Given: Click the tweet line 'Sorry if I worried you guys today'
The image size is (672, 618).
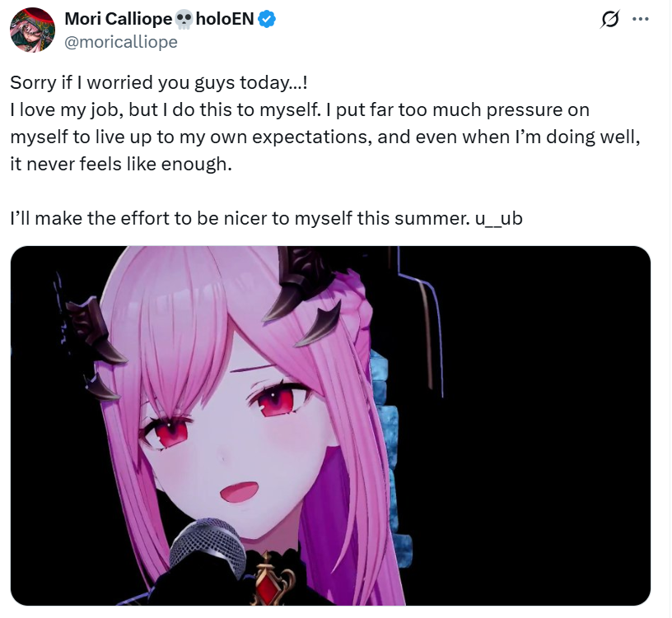Looking at the screenshot, I should [x=159, y=82].
